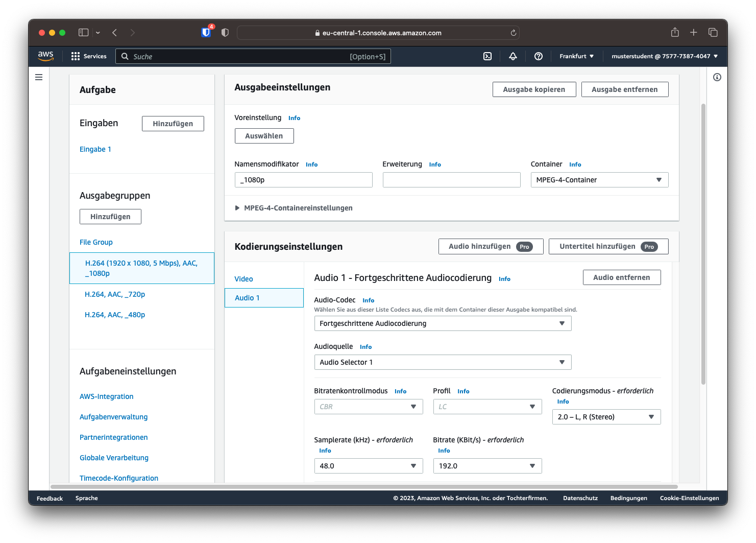Select the H.264, AAC, _720p output

coord(115,294)
